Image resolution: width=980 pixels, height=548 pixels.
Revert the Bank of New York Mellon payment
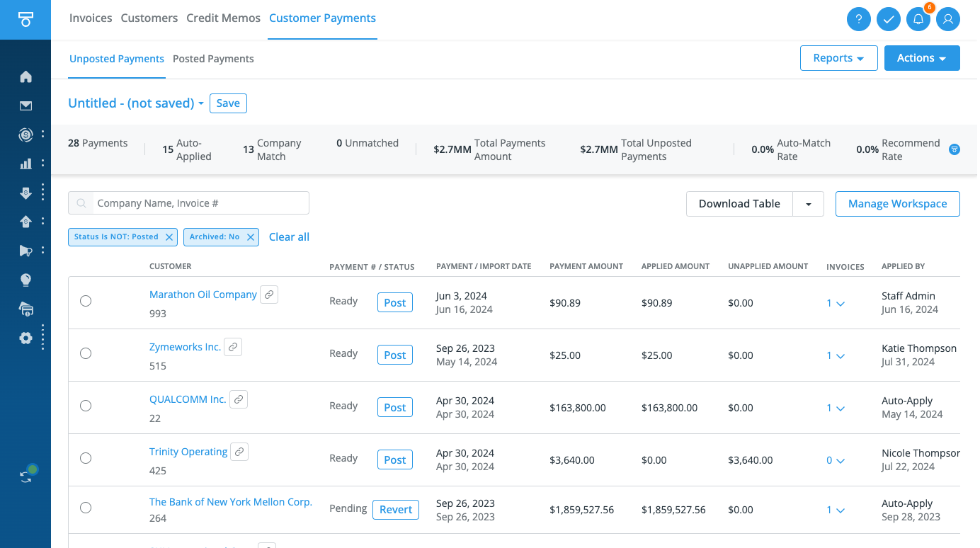(x=396, y=510)
